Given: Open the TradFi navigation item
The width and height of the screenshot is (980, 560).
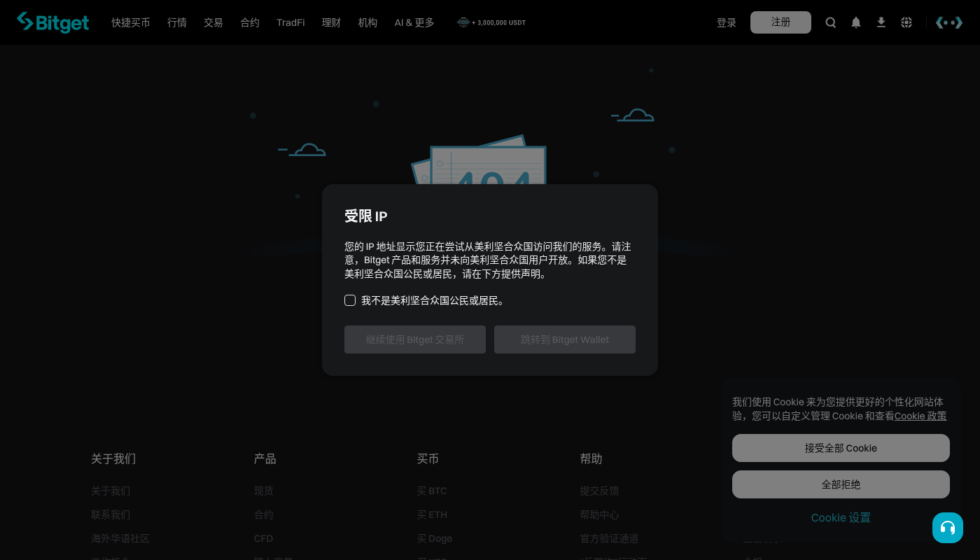Looking at the screenshot, I should pyautogui.click(x=290, y=22).
